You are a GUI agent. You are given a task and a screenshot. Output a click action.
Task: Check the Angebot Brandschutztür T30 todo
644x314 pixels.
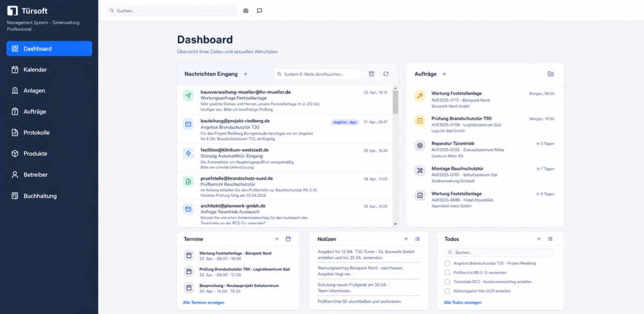click(x=447, y=263)
